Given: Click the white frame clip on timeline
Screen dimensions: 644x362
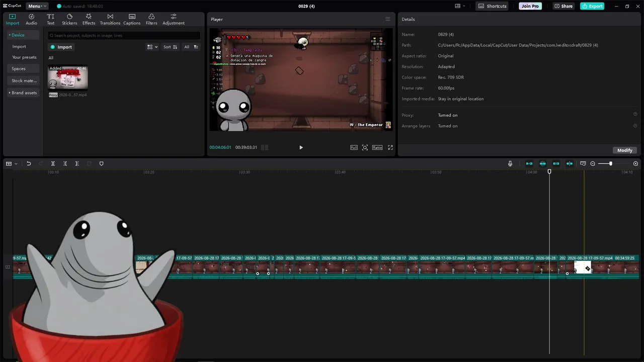Looking at the screenshot, I should click(x=583, y=268).
